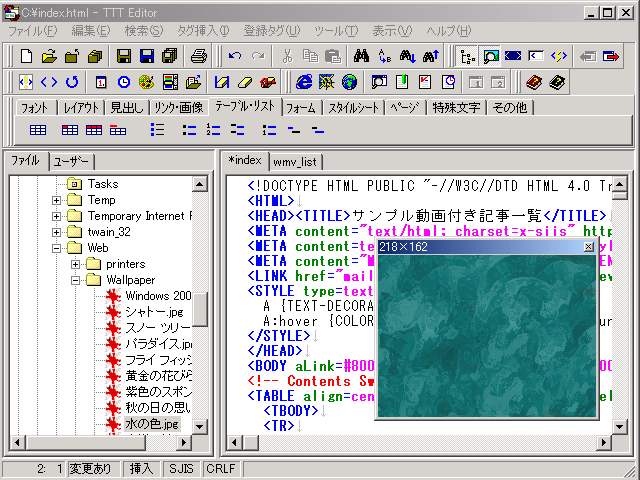
Task: Insert tag brackets using the <> icon
Action: point(49,82)
